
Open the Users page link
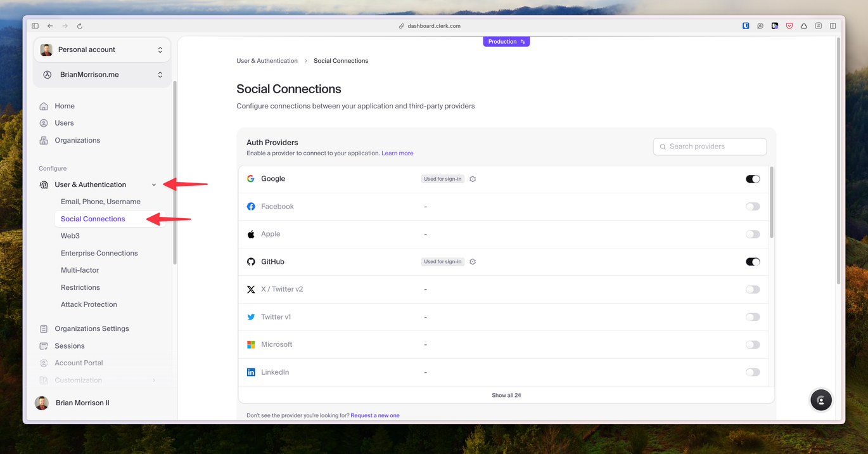click(64, 123)
